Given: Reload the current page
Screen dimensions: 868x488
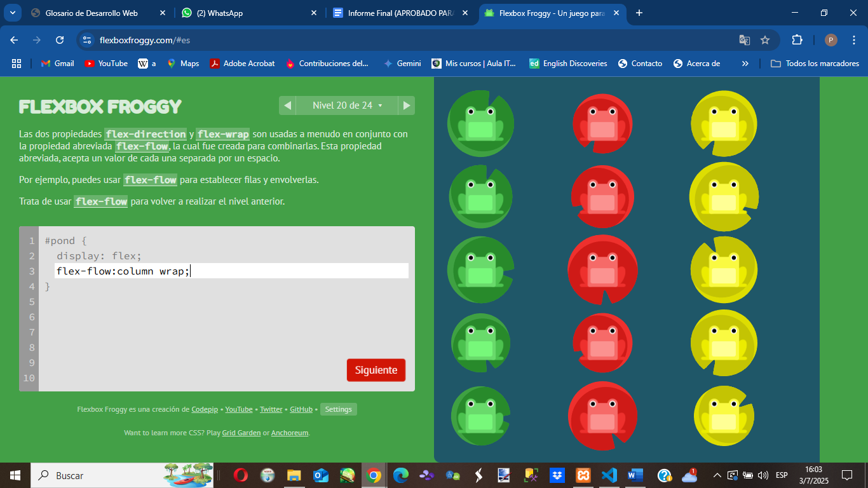Looking at the screenshot, I should (x=60, y=40).
